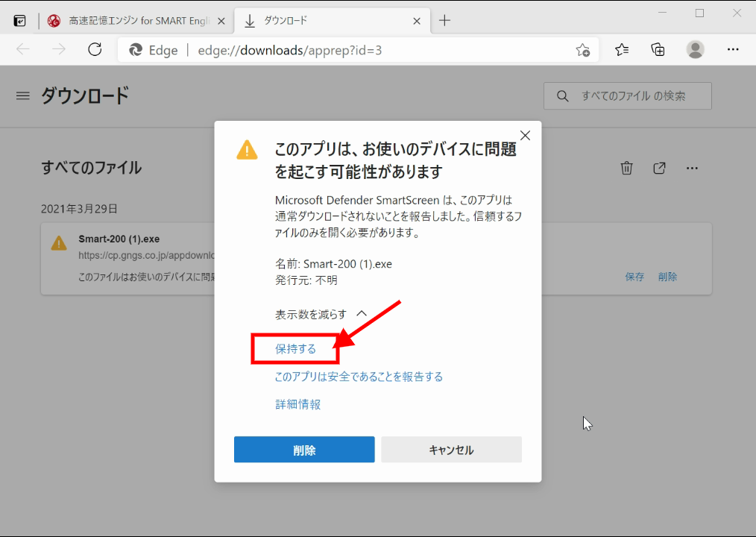Image resolution: width=756 pixels, height=537 pixels.
Task: Close the ダウンロード tab
Action: click(x=417, y=21)
